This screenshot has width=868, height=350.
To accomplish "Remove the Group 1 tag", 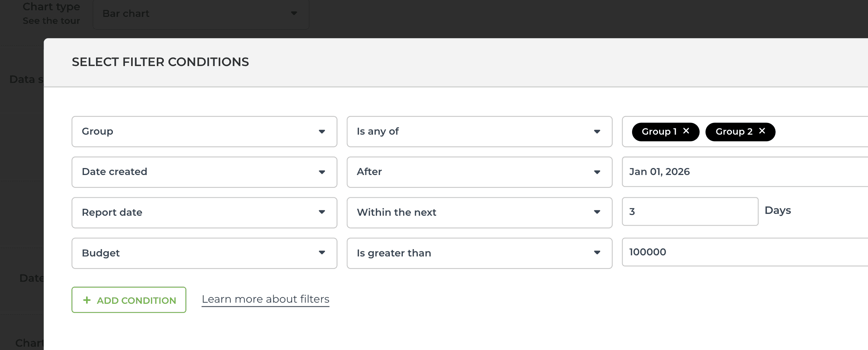I will (686, 131).
